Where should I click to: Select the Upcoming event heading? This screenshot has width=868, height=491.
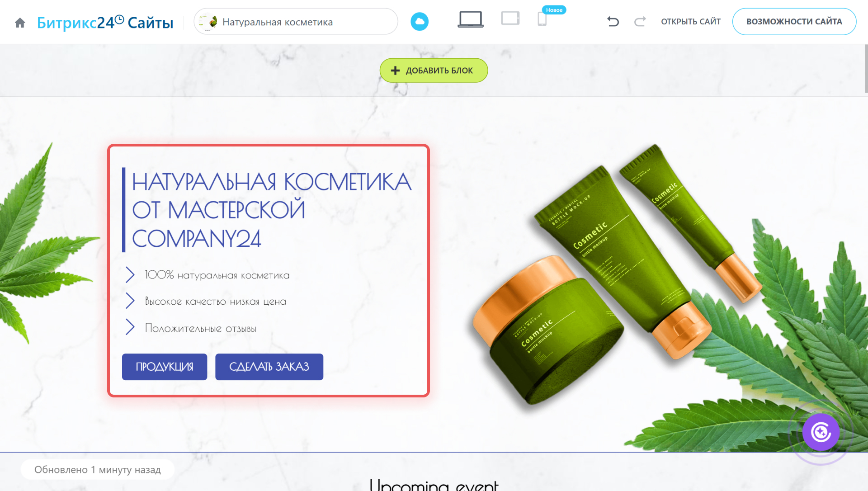[x=434, y=485]
